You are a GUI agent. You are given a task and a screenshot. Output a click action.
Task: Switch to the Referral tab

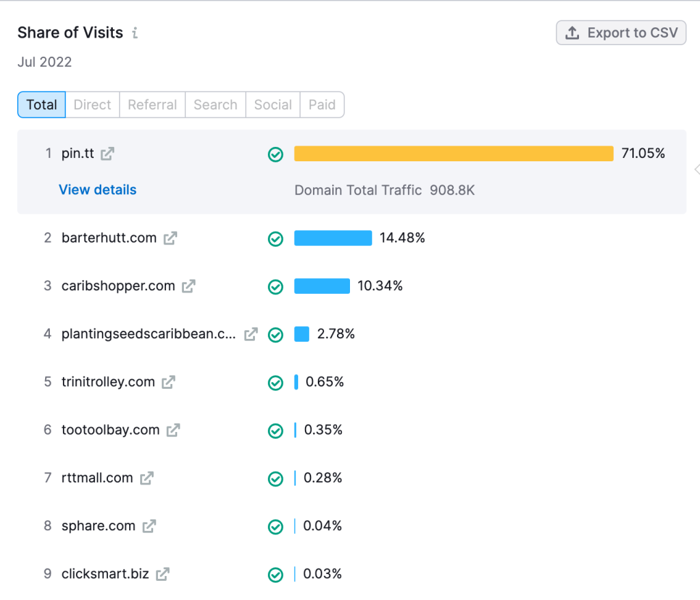coord(152,105)
